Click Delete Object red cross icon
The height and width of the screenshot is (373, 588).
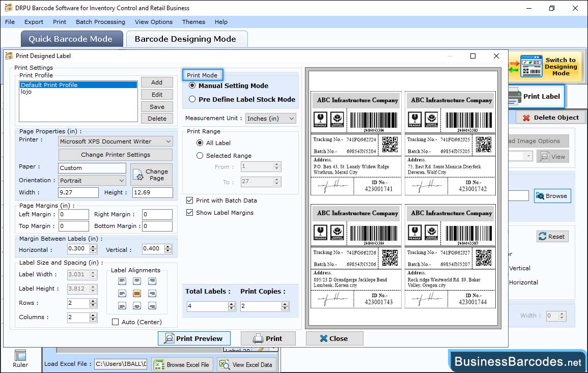(x=526, y=118)
